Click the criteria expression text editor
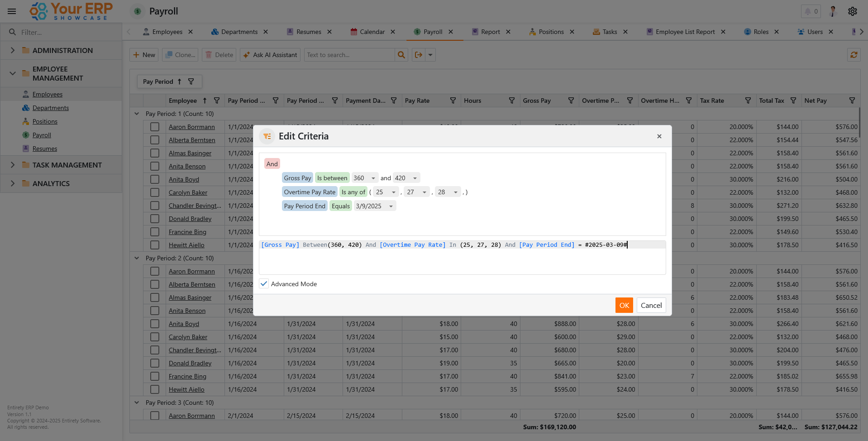 point(462,258)
